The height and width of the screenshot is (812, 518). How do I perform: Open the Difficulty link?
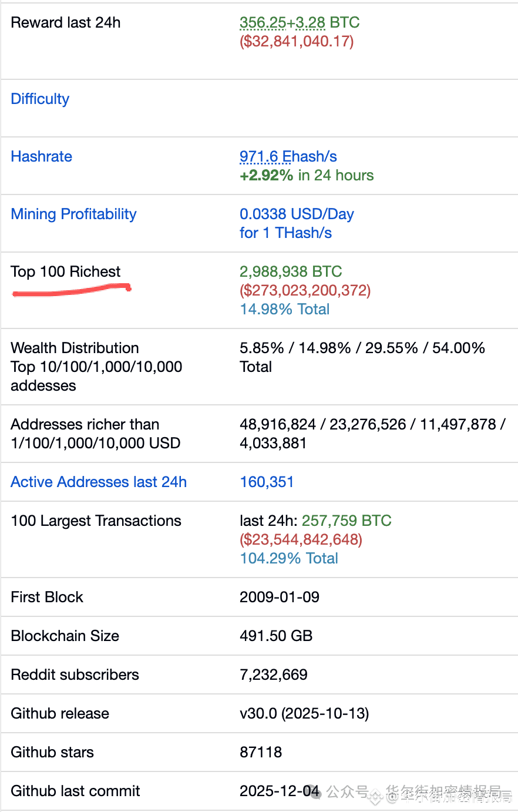tap(40, 99)
